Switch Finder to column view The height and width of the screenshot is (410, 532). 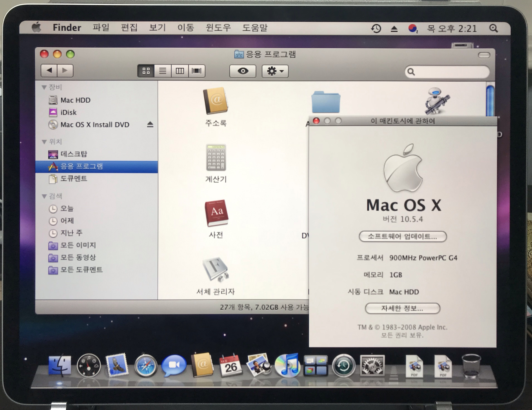(180, 71)
